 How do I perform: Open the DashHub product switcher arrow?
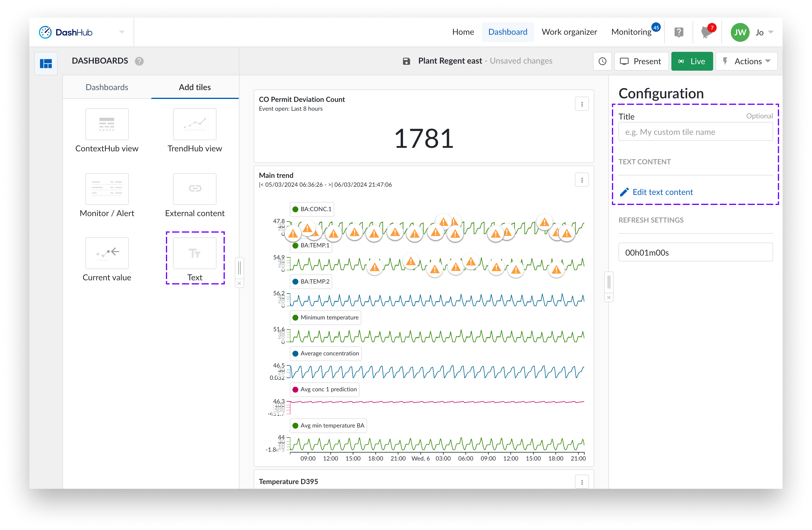tap(122, 32)
